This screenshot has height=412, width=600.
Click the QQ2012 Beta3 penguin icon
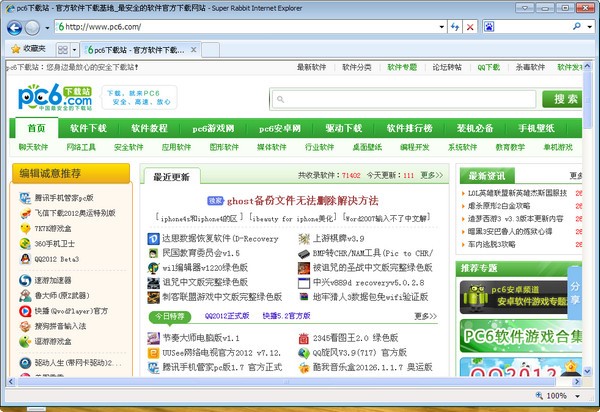click(x=25, y=259)
